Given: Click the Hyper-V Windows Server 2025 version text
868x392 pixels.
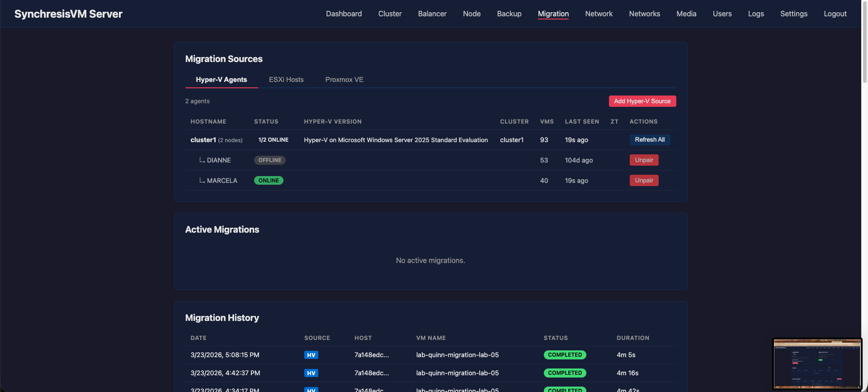Looking at the screenshot, I should point(396,140).
